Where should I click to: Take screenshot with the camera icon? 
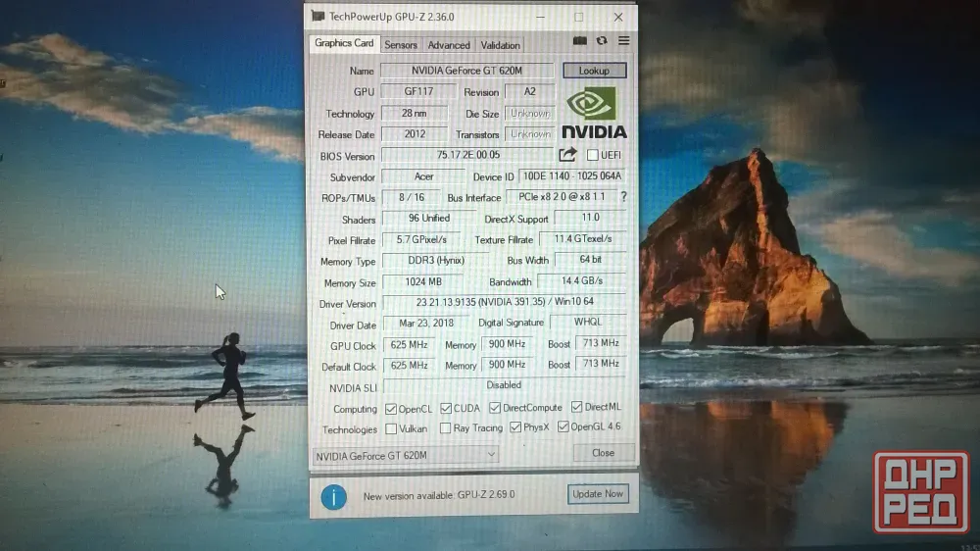pyautogui.click(x=579, y=40)
